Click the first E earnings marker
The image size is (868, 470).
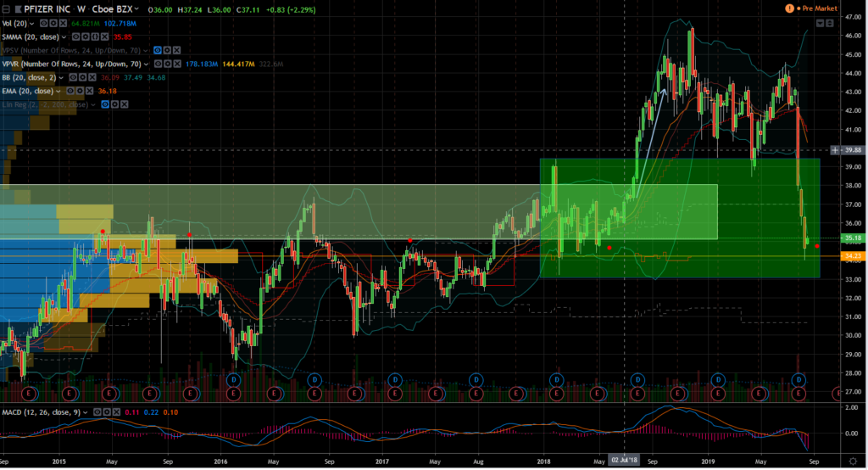click(29, 394)
